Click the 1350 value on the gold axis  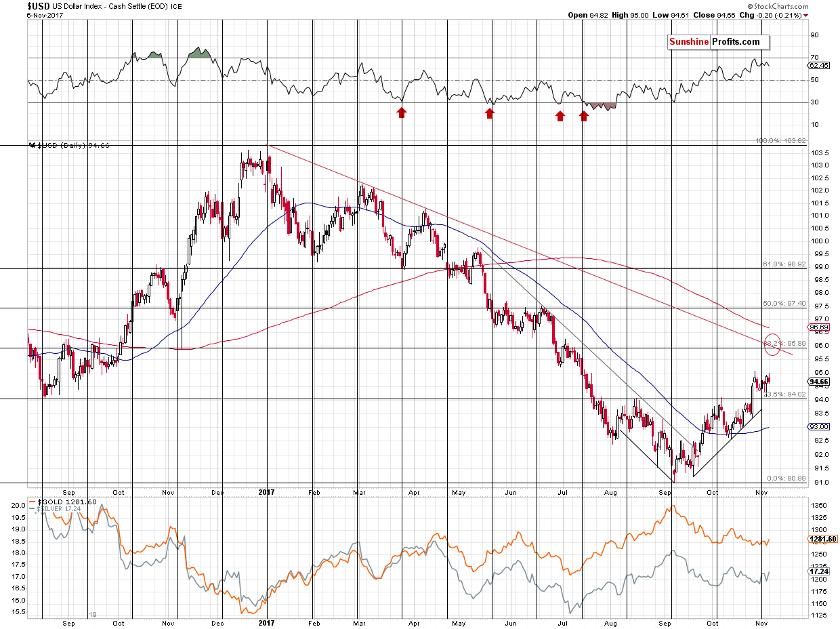point(818,505)
